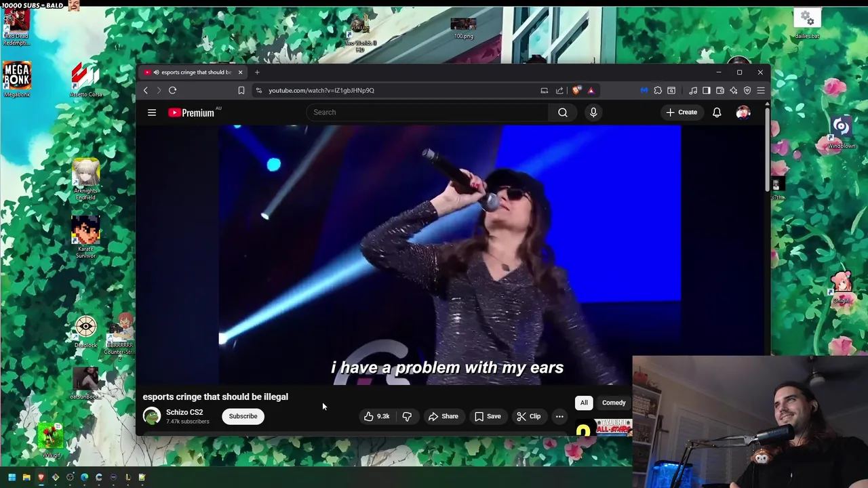The image size is (868, 488).
Task: Click the Create button on YouTube
Action: [x=682, y=113]
